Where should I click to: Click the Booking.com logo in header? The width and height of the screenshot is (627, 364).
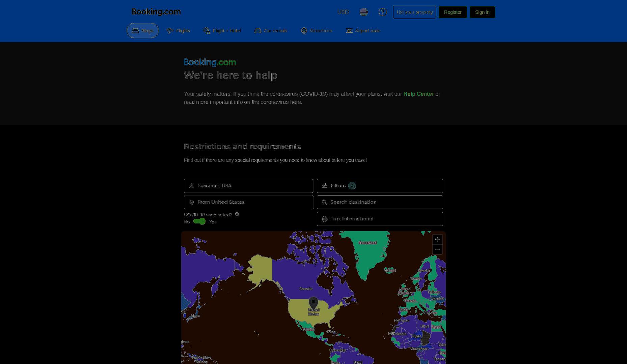tap(156, 12)
